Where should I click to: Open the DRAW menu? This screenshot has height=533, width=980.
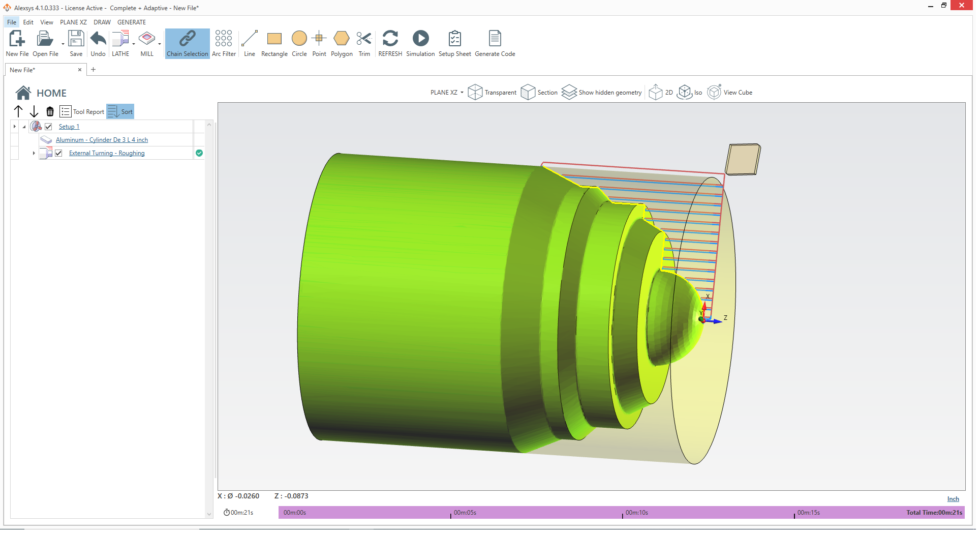pyautogui.click(x=102, y=22)
